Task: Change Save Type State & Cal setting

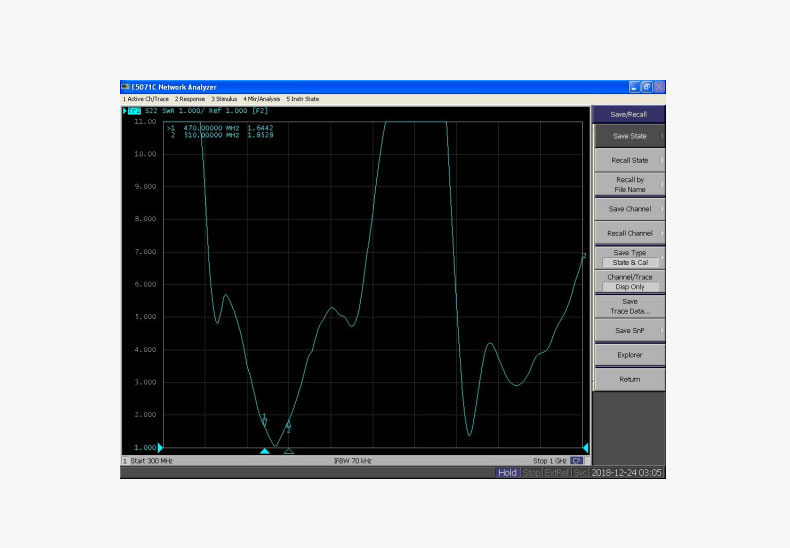Action: 630,257
